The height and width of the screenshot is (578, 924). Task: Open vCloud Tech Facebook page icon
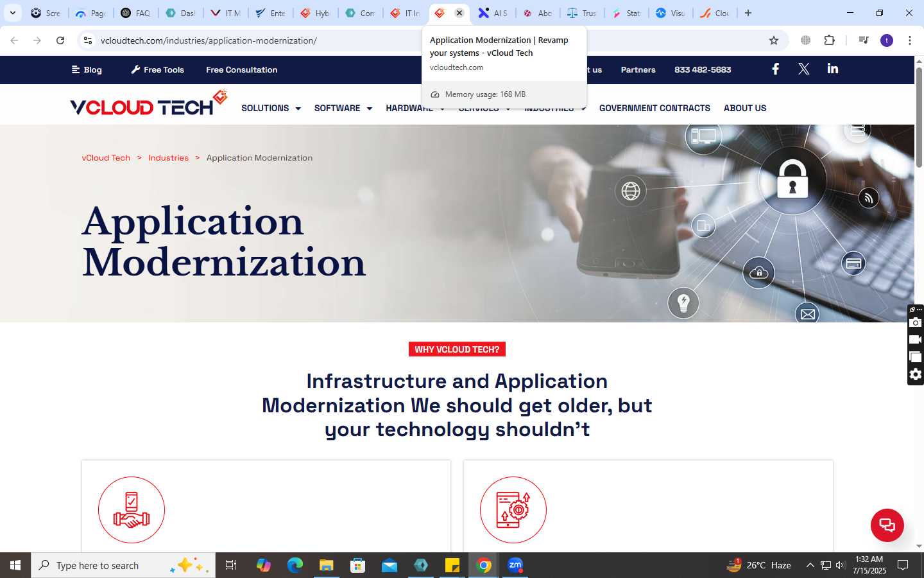(775, 69)
